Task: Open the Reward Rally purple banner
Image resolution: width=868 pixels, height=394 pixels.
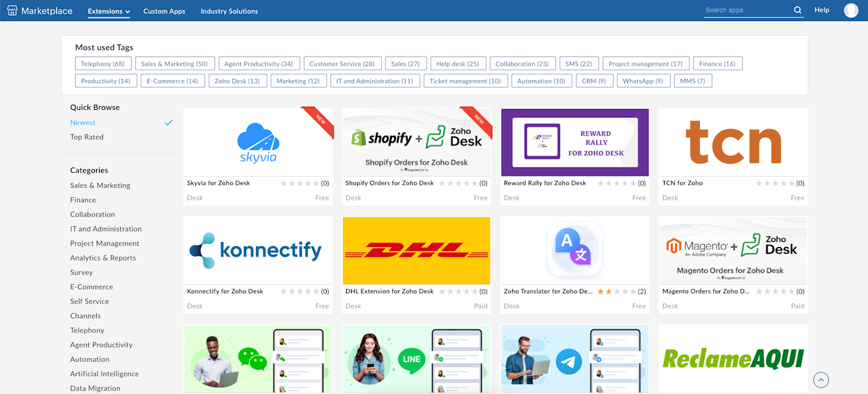Action: click(575, 143)
